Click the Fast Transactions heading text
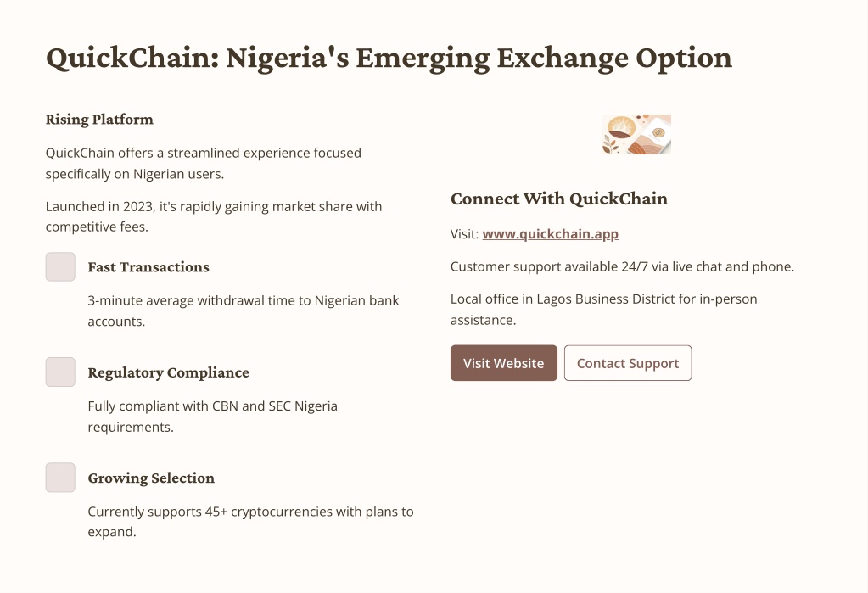 pos(148,267)
